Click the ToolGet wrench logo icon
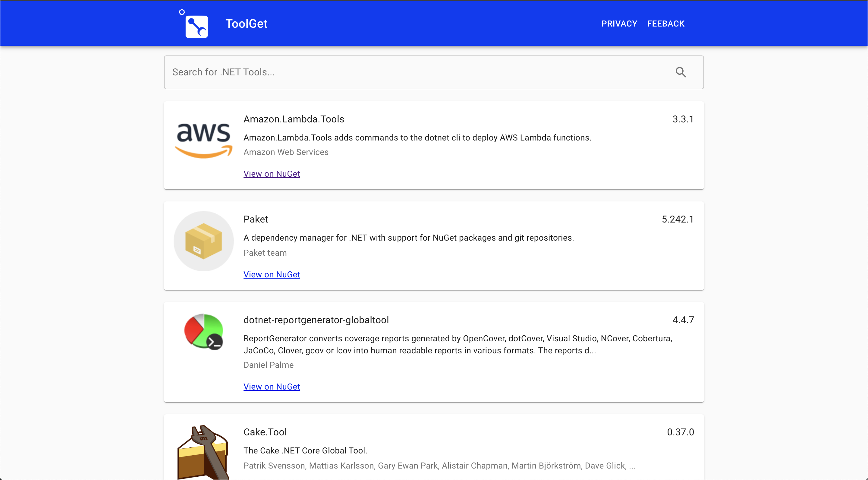The width and height of the screenshot is (868, 480). [196, 26]
